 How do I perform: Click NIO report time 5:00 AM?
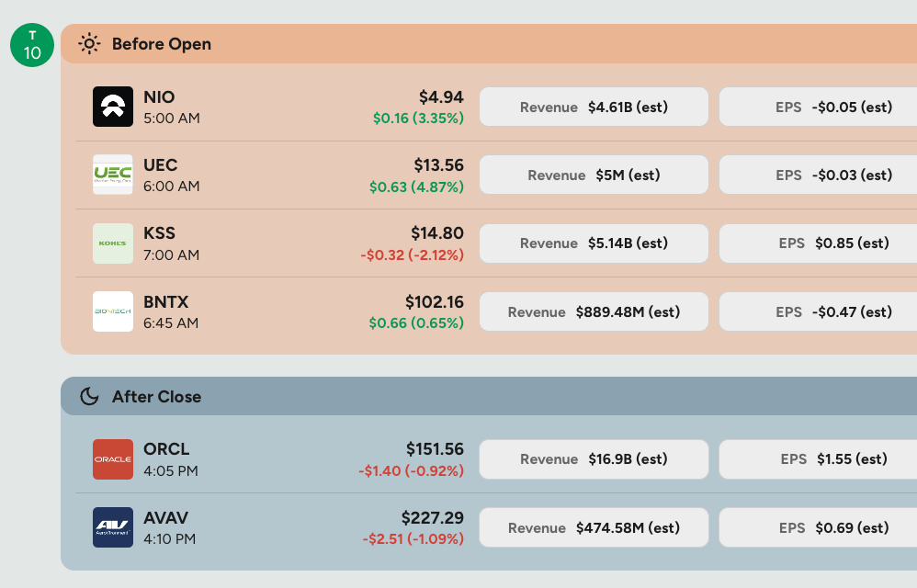tap(171, 119)
